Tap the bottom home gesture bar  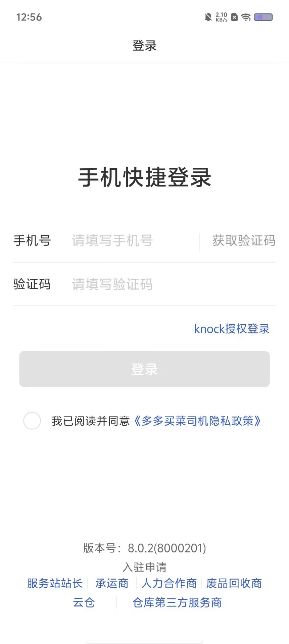tap(144, 642)
